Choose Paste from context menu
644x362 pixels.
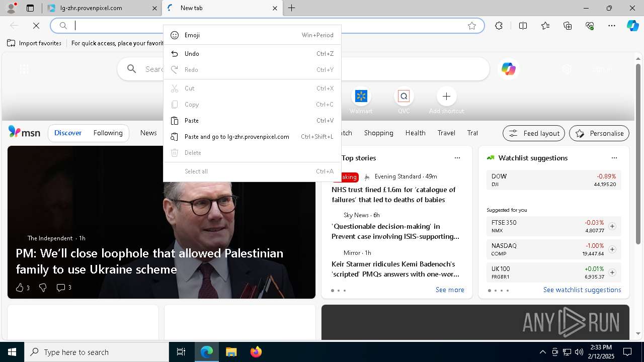click(252, 121)
